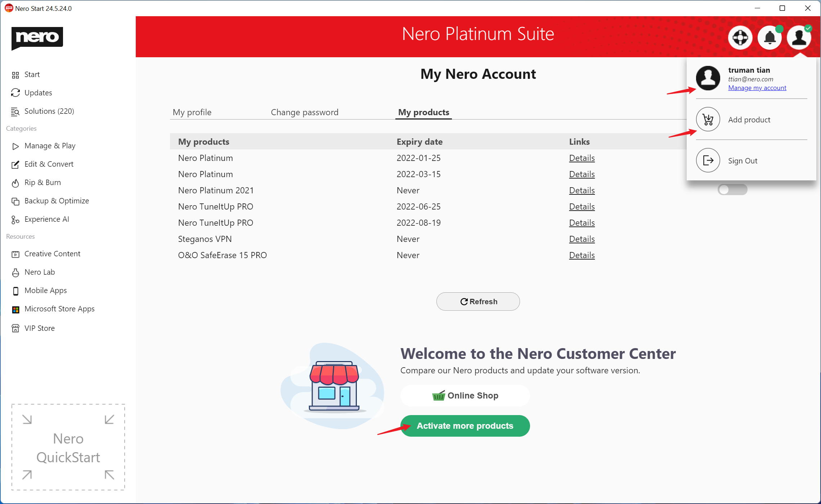This screenshot has height=504, width=821.
Task: Click the Manage my account link
Action: pos(757,88)
